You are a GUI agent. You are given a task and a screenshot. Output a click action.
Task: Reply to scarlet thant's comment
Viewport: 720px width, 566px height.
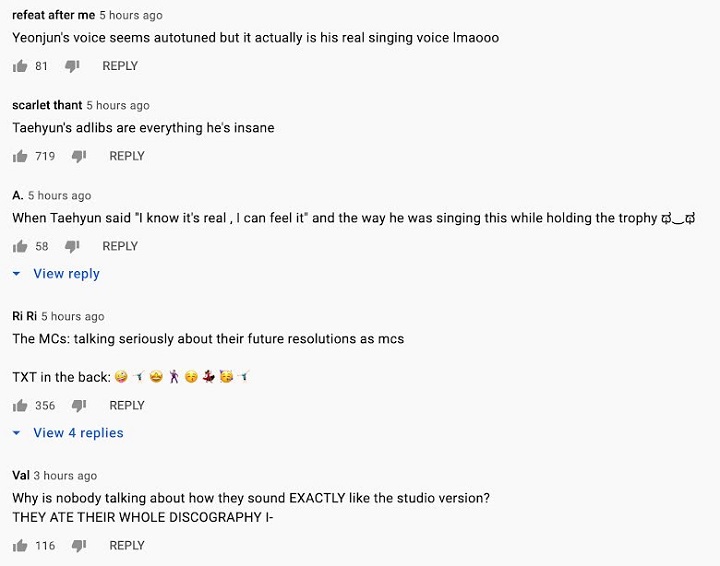click(x=127, y=156)
